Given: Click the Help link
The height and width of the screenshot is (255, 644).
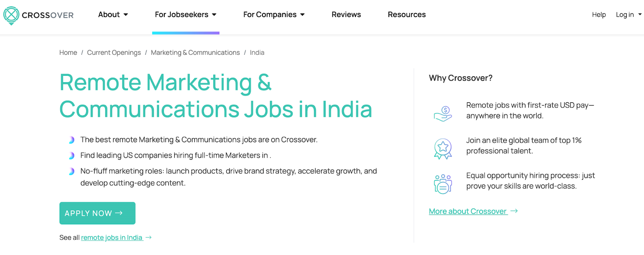Looking at the screenshot, I should click(x=599, y=15).
